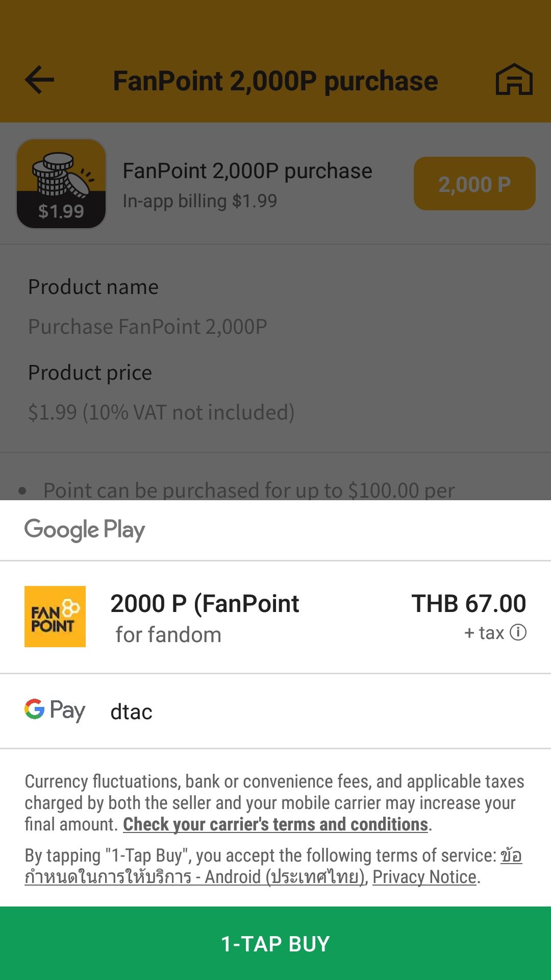Tap the back arrow icon
Image resolution: width=551 pixels, height=980 pixels.
coord(39,80)
